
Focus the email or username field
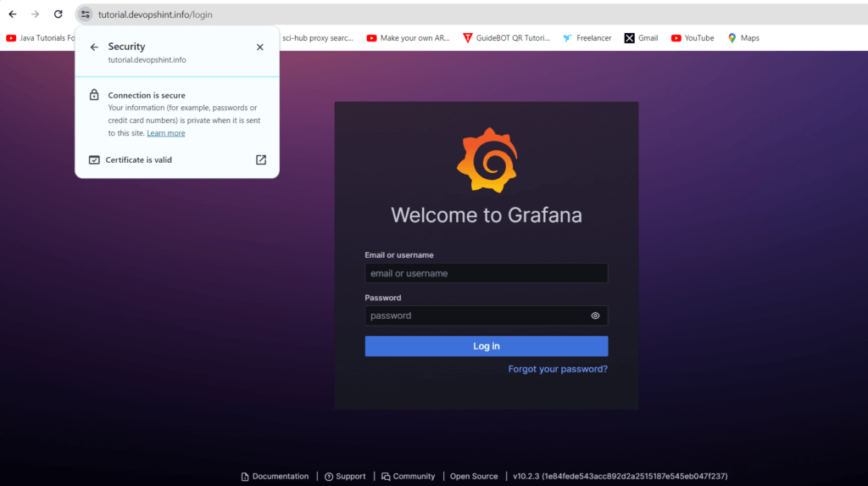[x=486, y=273]
